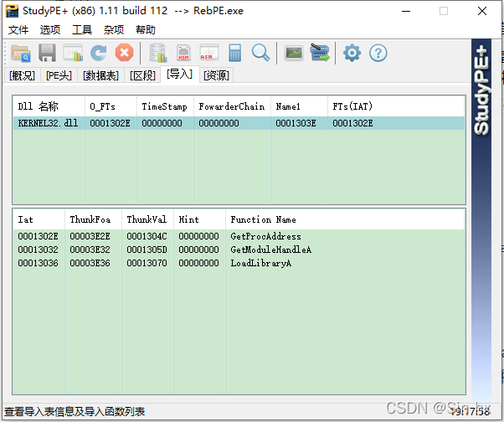Switch to the [概况] tab
This screenshot has width=504, height=422.
[x=22, y=76]
